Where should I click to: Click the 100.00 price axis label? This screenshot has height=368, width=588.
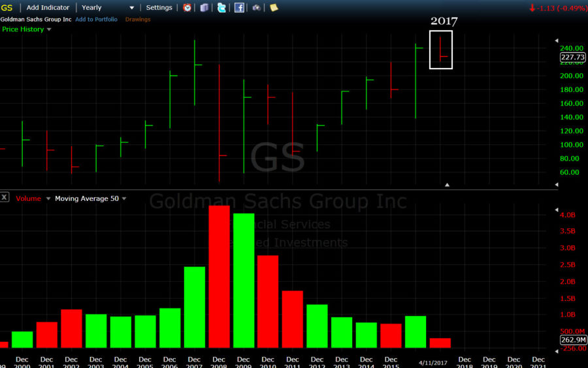click(x=572, y=144)
